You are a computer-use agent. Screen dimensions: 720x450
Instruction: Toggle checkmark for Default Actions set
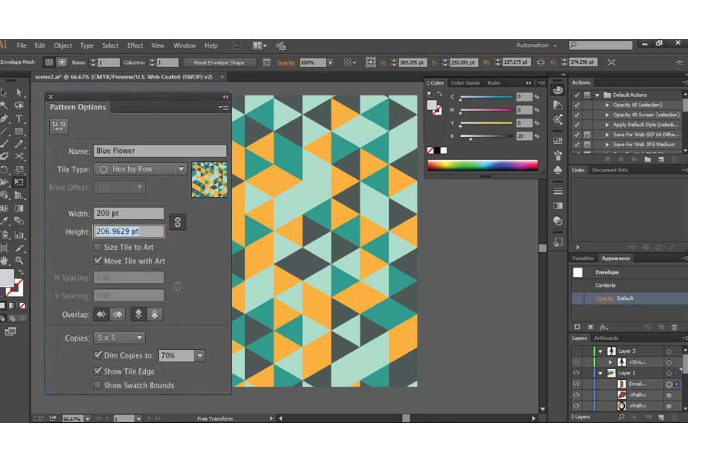click(x=577, y=95)
